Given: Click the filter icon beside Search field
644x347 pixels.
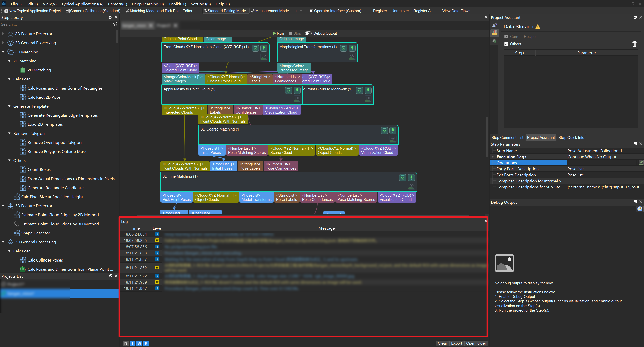Looking at the screenshot, I should (x=115, y=24).
